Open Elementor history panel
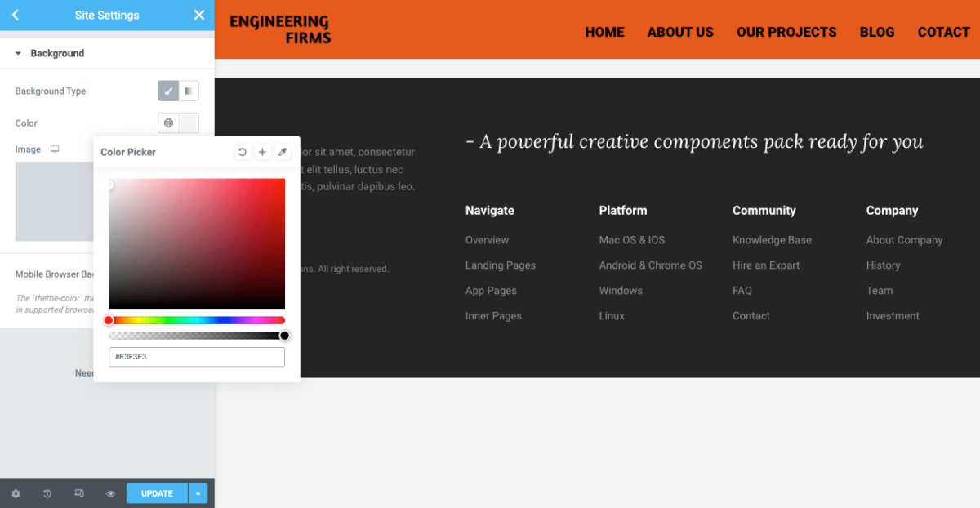Screen dimensions: 980x508 click(47, 493)
